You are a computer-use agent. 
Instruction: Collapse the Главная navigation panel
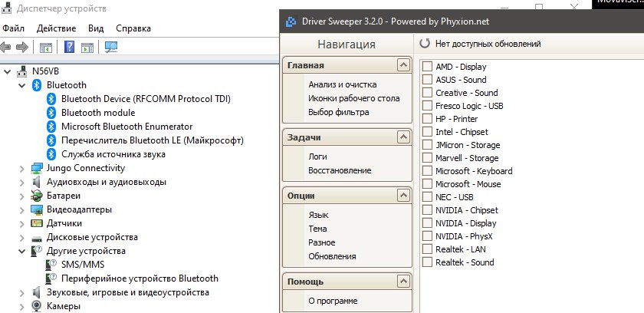click(404, 65)
